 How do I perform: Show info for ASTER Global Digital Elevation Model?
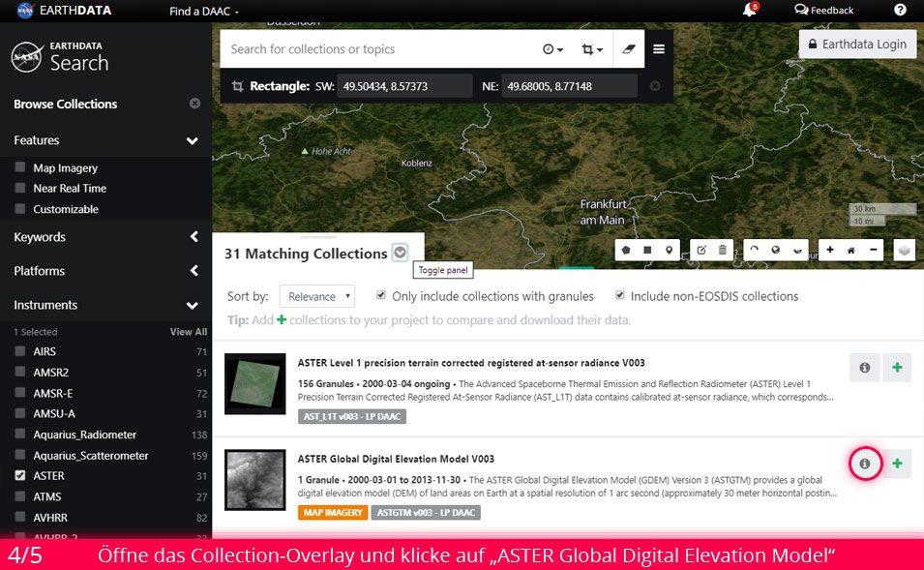coord(864,464)
